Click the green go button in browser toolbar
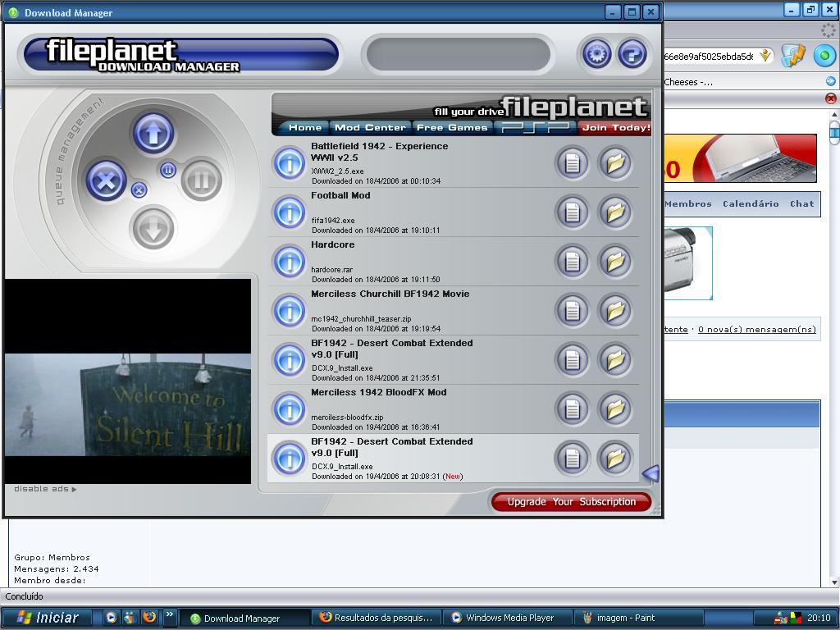Image resolution: width=840 pixels, height=630 pixels. click(x=824, y=56)
